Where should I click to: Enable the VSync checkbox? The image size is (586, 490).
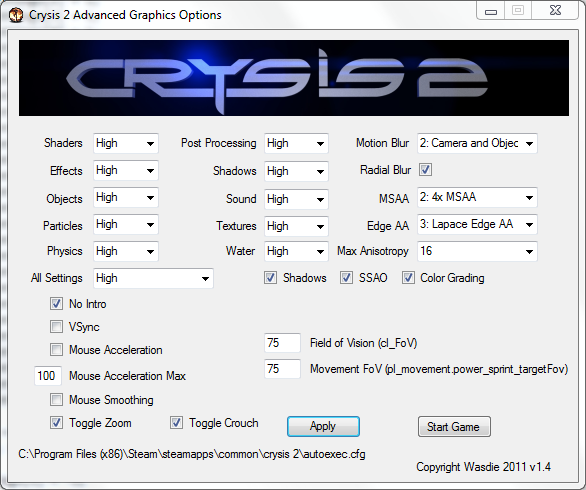(x=56, y=326)
